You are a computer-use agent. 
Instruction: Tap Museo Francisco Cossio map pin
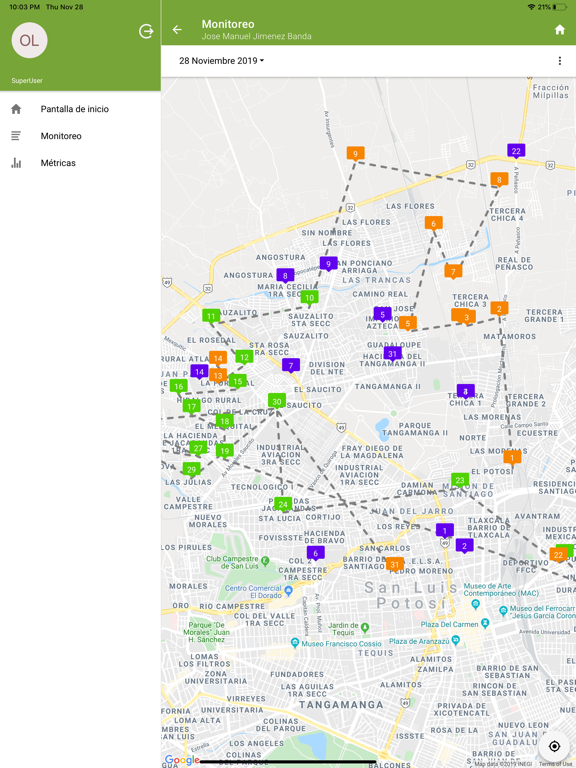point(294,643)
